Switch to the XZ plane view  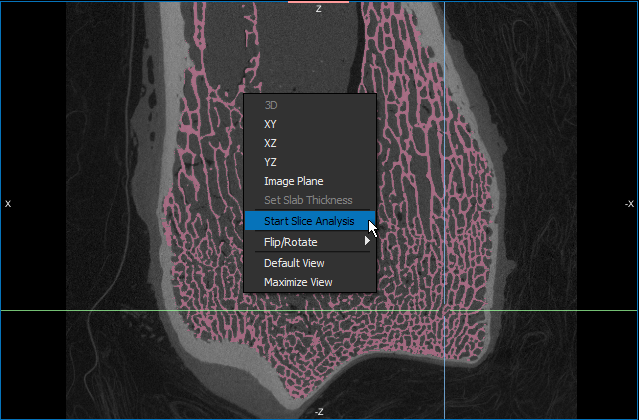(271, 143)
